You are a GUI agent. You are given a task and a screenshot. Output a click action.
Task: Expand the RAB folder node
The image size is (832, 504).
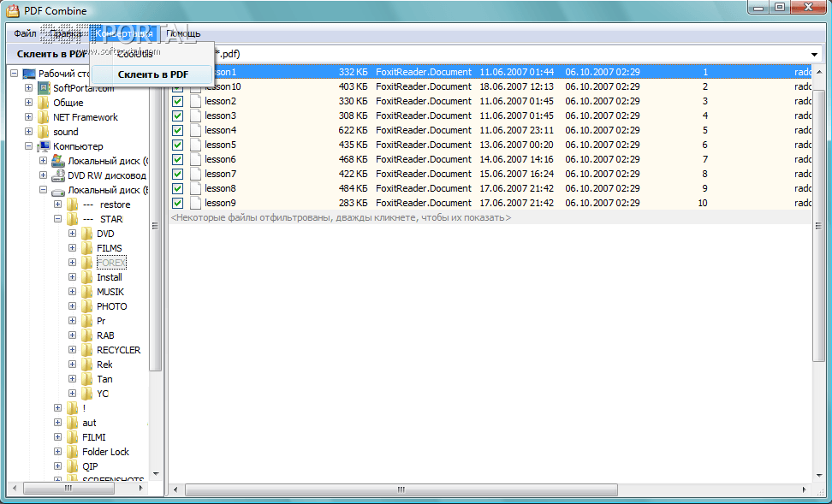pyautogui.click(x=72, y=335)
